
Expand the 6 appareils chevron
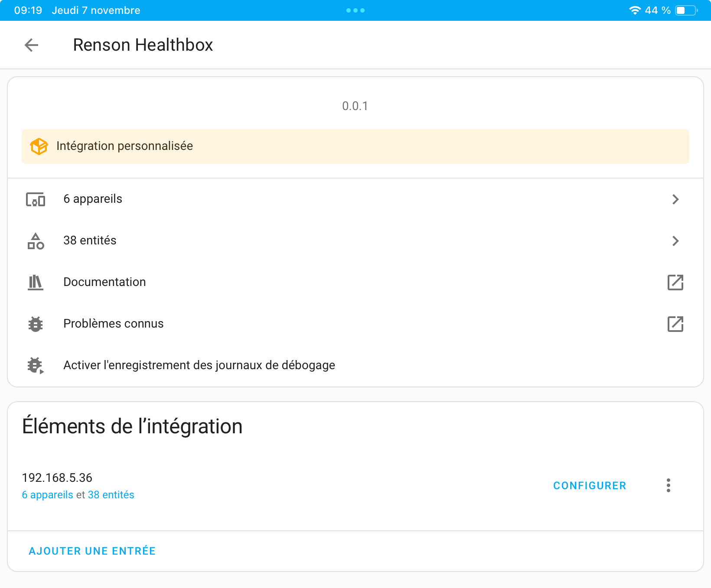click(675, 199)
